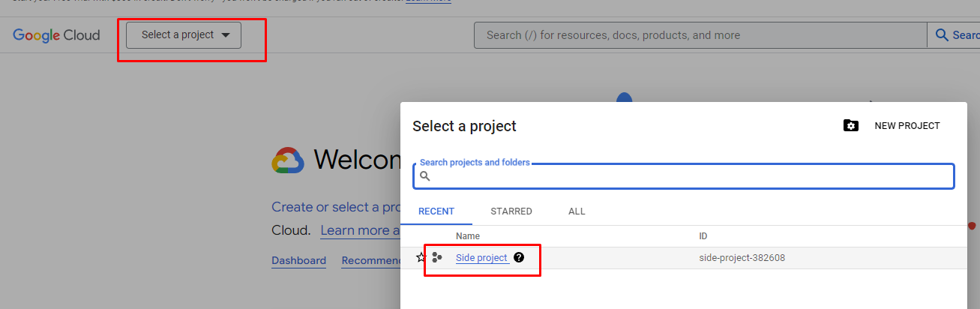Click the colorful Google Cloud Welcome logo

point(288,160)
